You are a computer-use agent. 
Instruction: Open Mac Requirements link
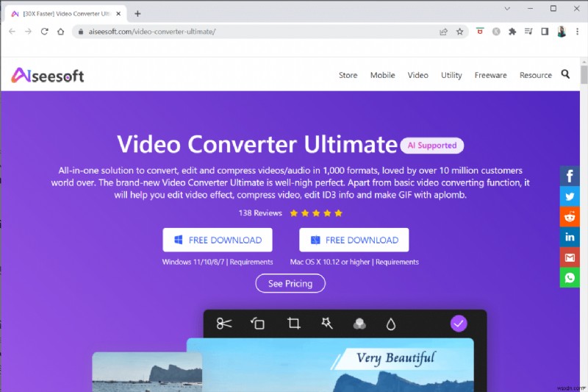[397, 262]
